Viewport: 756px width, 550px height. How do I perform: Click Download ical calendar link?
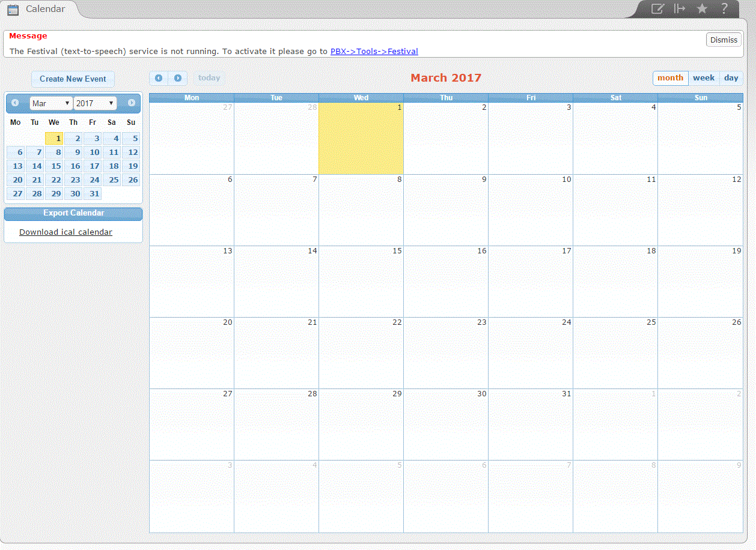tap(66, 232)
